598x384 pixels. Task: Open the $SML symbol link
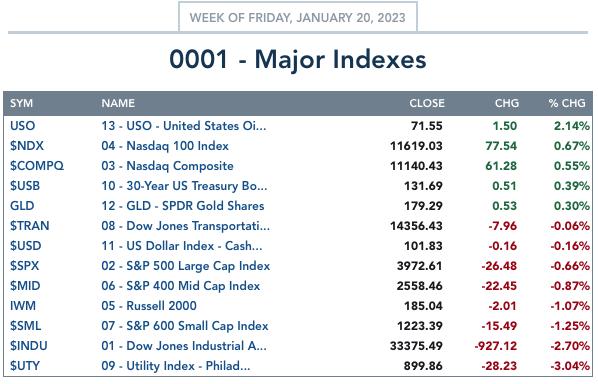pyautogui.click(x=25, y=326)
